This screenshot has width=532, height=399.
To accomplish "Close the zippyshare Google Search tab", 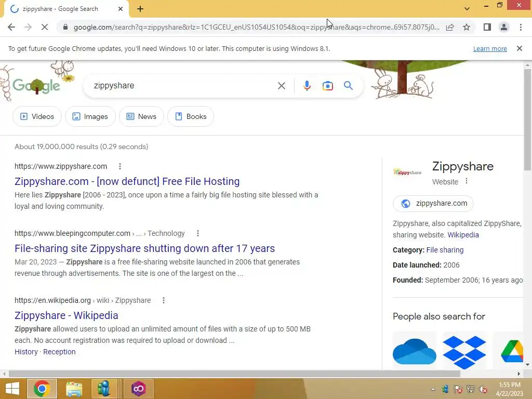I will (x=121, y=9).
